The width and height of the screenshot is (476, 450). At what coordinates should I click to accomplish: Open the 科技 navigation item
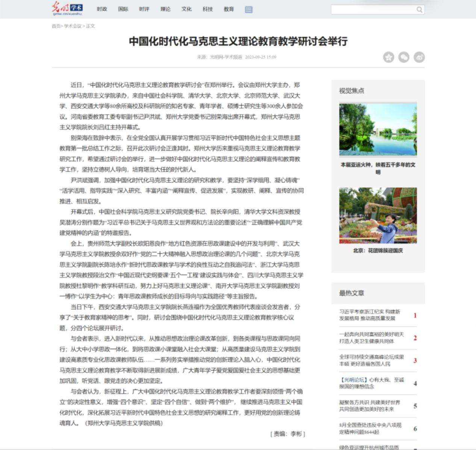click(x=208, y=9)
